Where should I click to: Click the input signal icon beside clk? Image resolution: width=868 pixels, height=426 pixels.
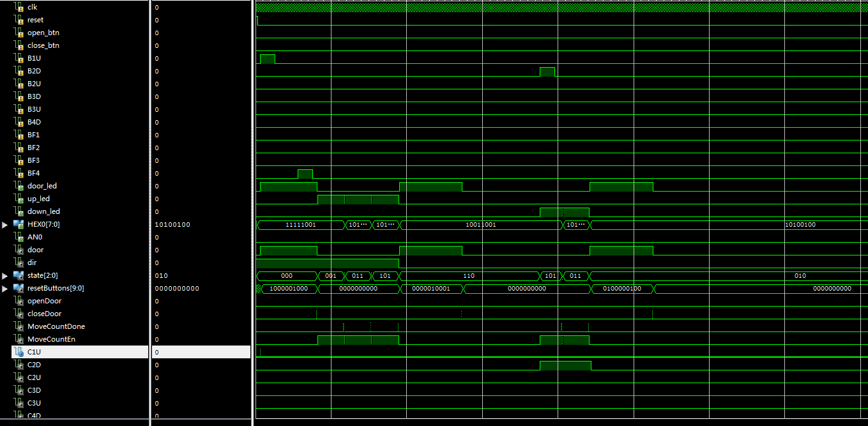click(x=19, y=7)
